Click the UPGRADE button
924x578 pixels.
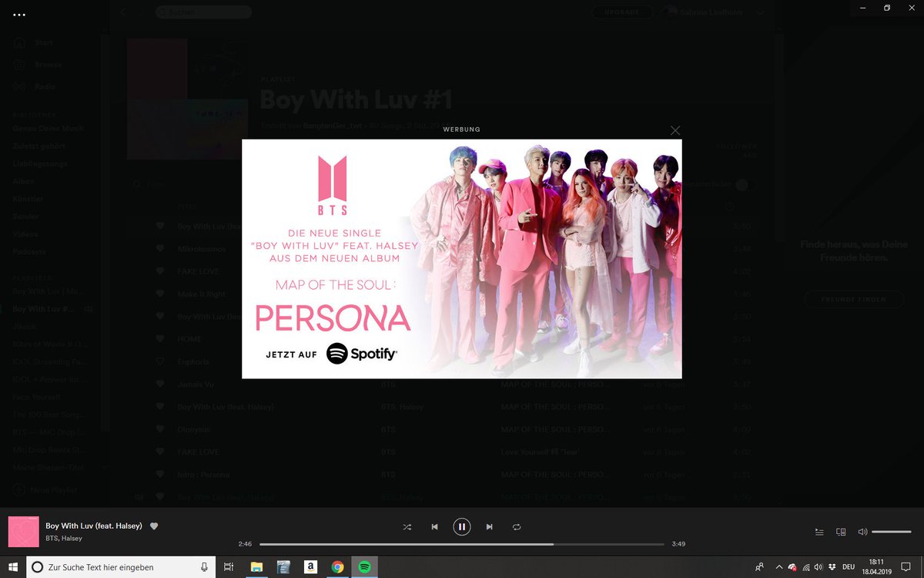pos(622,12)
